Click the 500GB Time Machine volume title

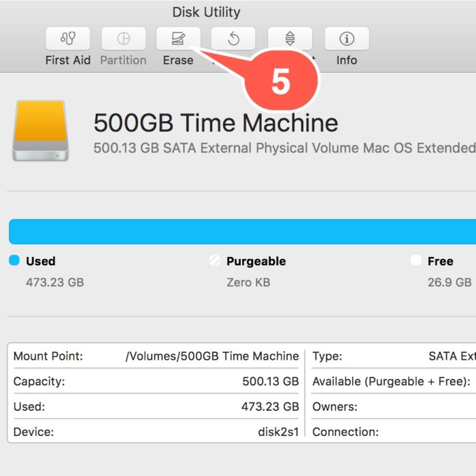[x=216, y=123]
